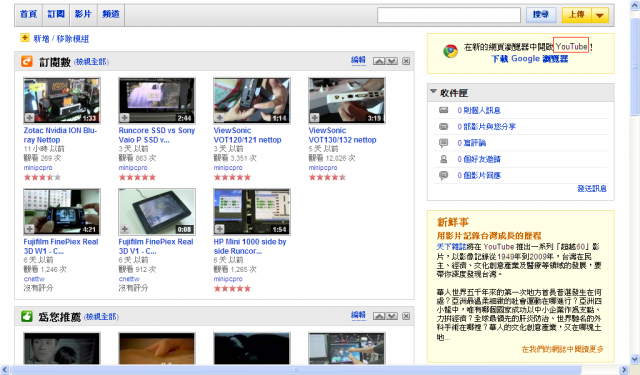Open the ViewSonic VOT120/121 nettop title link
Image resolution: width=640 pixels, height=375 pixels.
[x=247, y=135]
